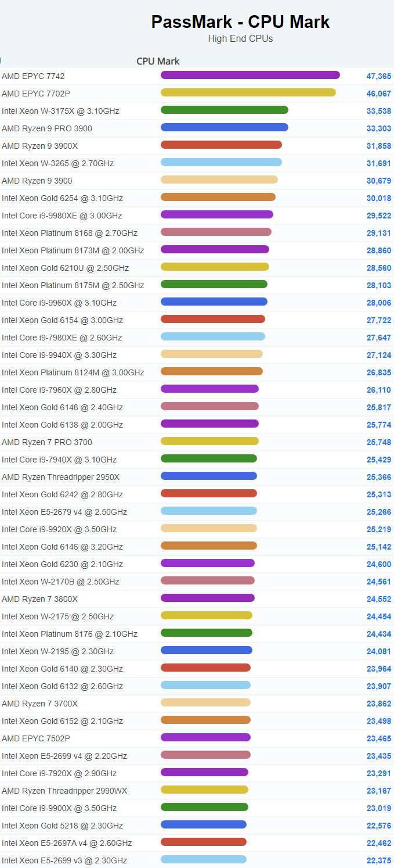
Task: Open Intel Xeon W-3175X @ 3.10GHz link
Action: 60,111
